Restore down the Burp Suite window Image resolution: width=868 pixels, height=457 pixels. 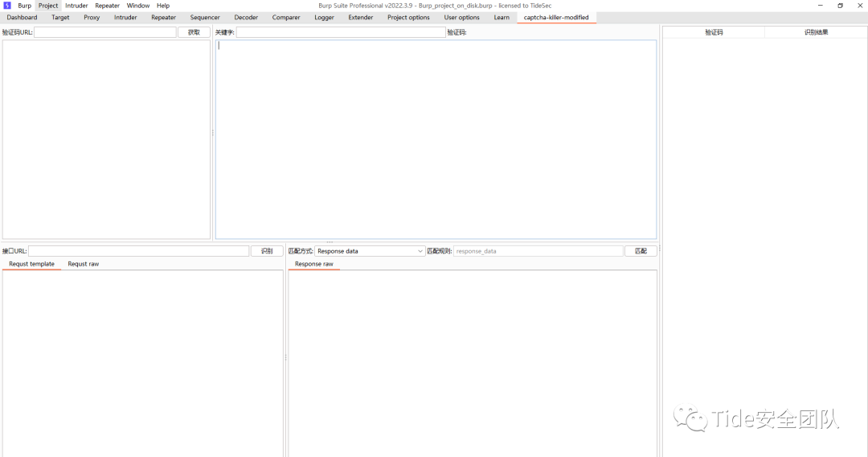point(841,6)
